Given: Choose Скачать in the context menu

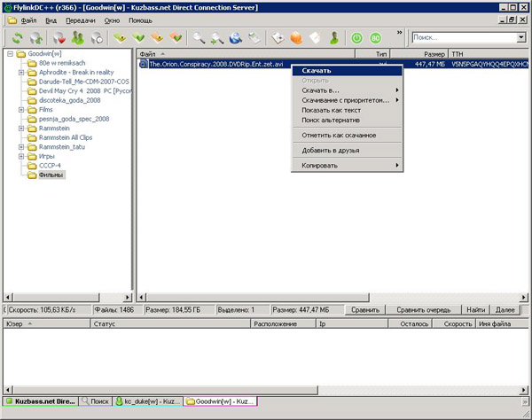Looking at the screenshot, I should (347, 71).
